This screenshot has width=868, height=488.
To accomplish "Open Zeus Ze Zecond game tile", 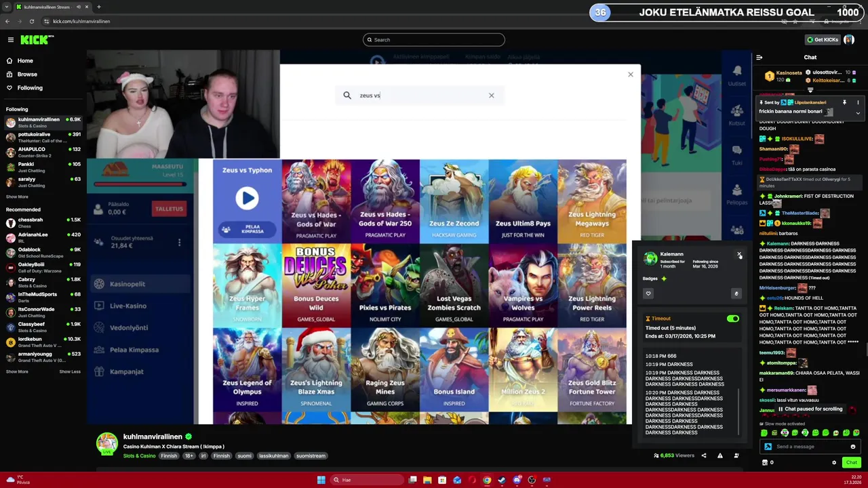I will pyautogui.click(x=454, y=201).
